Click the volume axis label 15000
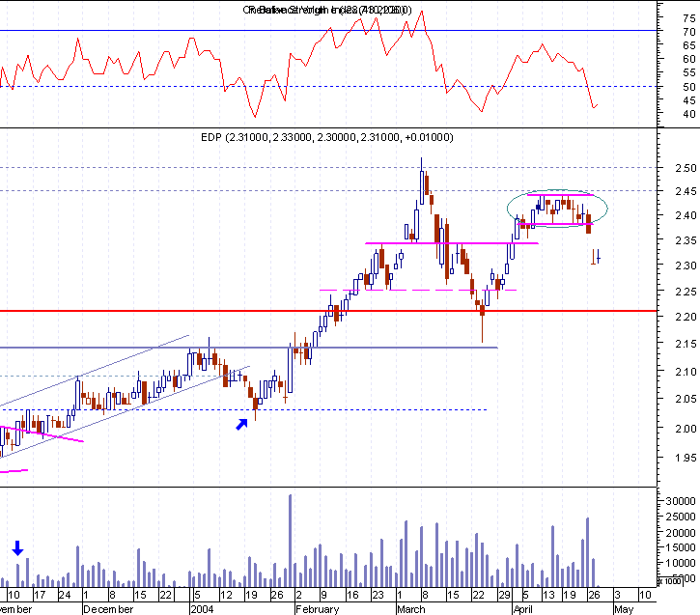The height and width of the screenshot is (615, 700). point(681,547)
